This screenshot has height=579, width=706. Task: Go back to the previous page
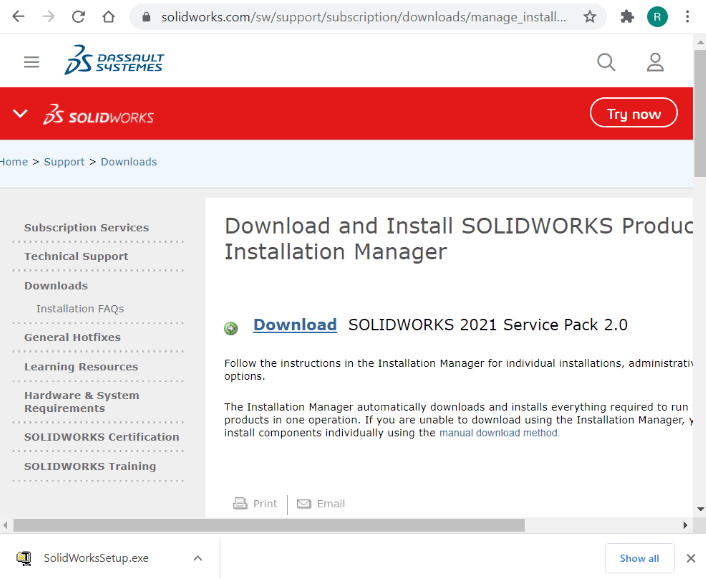(x=18, y=17)
